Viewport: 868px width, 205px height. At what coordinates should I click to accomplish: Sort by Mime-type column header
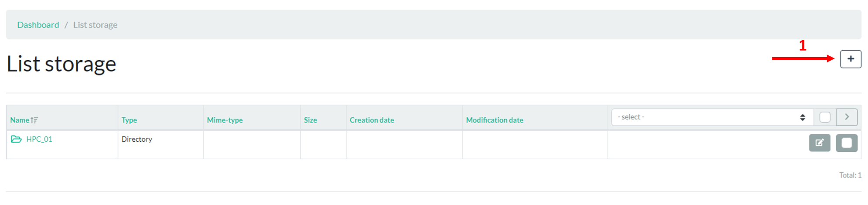click(224, 120)
